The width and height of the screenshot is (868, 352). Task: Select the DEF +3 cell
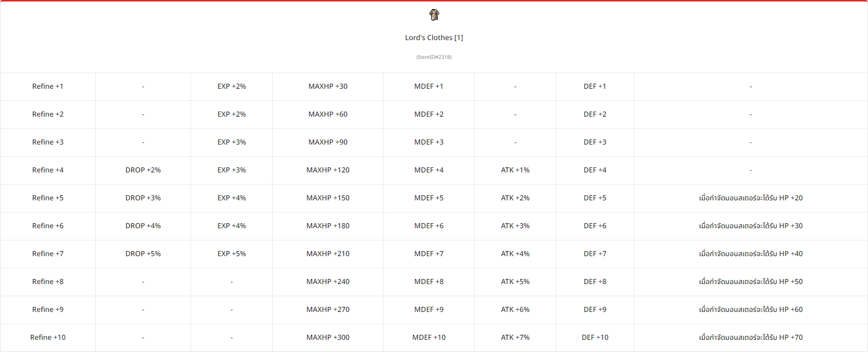point(595,142)
